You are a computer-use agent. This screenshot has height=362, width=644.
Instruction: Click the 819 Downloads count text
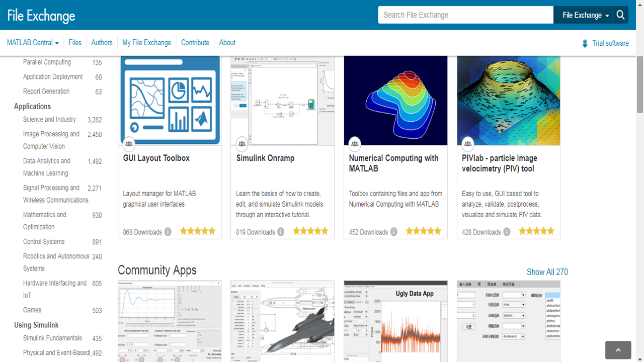(x=256, y=232)
